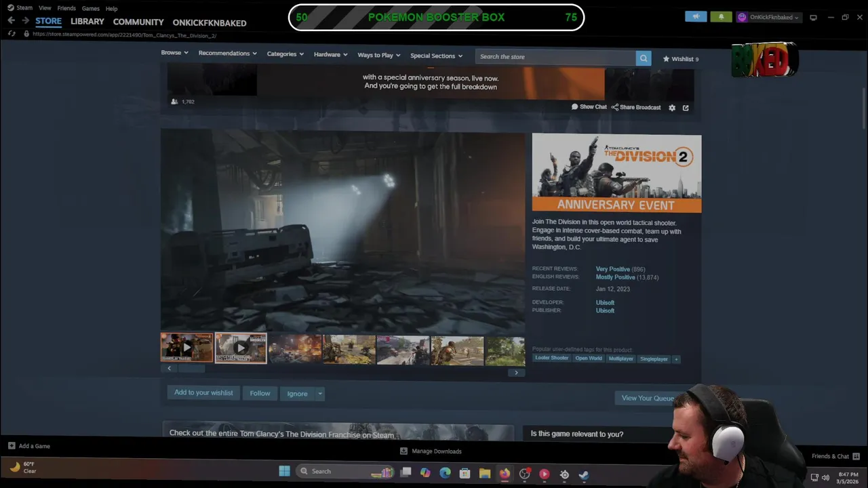Viewport: 868px width, 488px height.
Task: Play the first gameplay trailer thumbnail
Action: click(186, 348)
